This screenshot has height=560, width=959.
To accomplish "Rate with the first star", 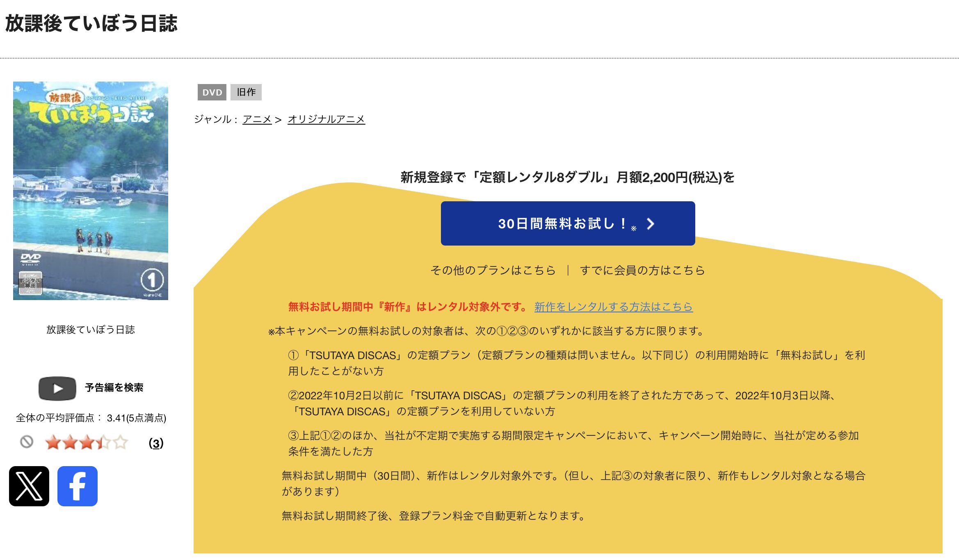I will [53, 443].
